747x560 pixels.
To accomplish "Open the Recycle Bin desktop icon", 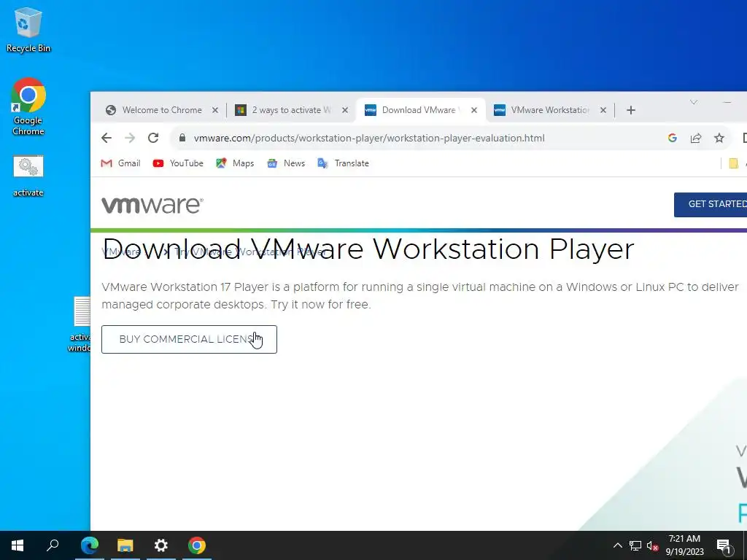I will coord(28,29).
